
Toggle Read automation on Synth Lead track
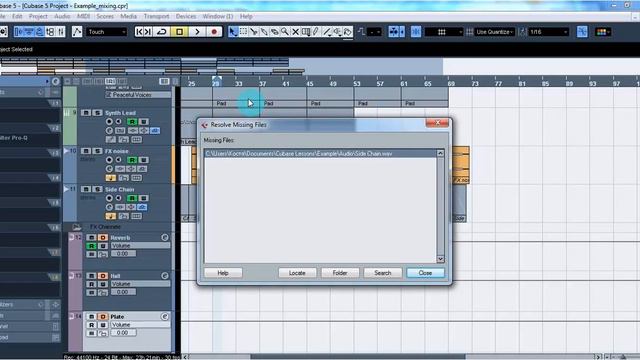point(132,122)
